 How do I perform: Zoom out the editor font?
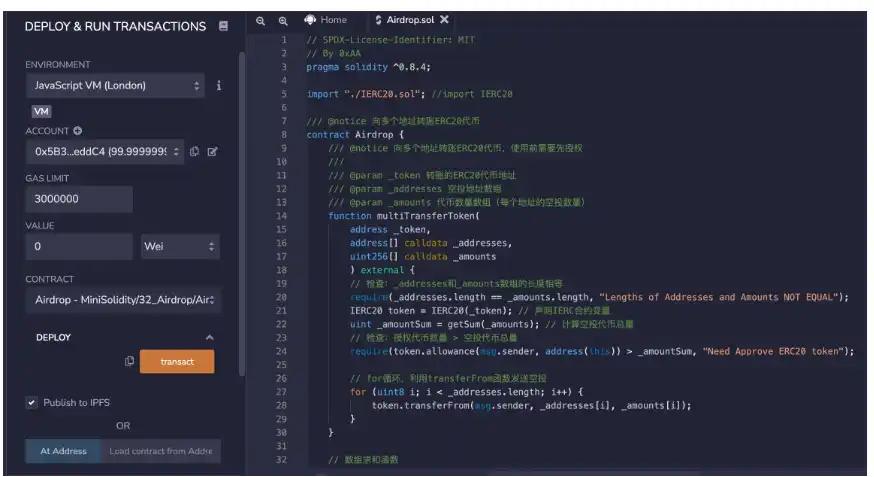click(x=260, y=21)
